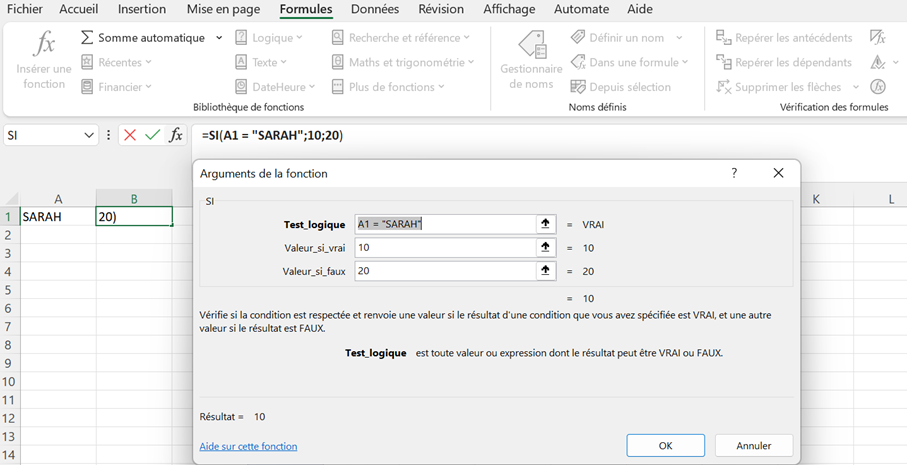Collapse dialog for the Test_logique field
907x465 pixels.
coord(545,224)
